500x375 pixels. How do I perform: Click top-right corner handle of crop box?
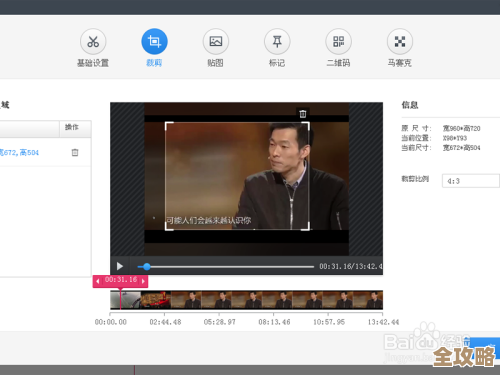306,125
